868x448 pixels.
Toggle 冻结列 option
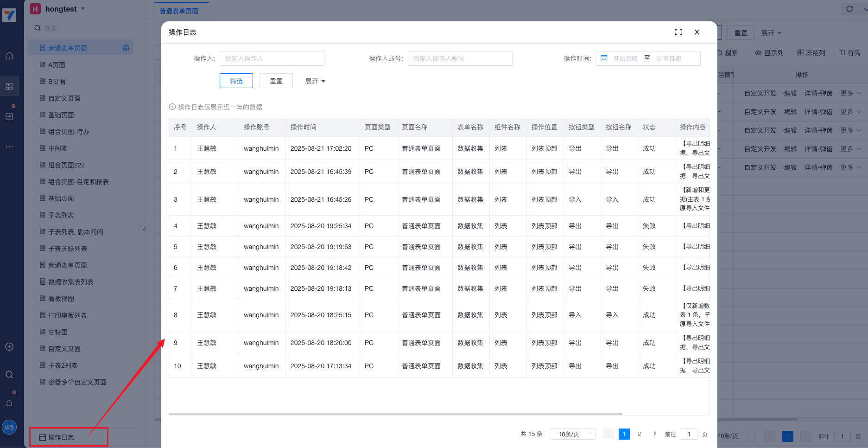pos(811,53)
